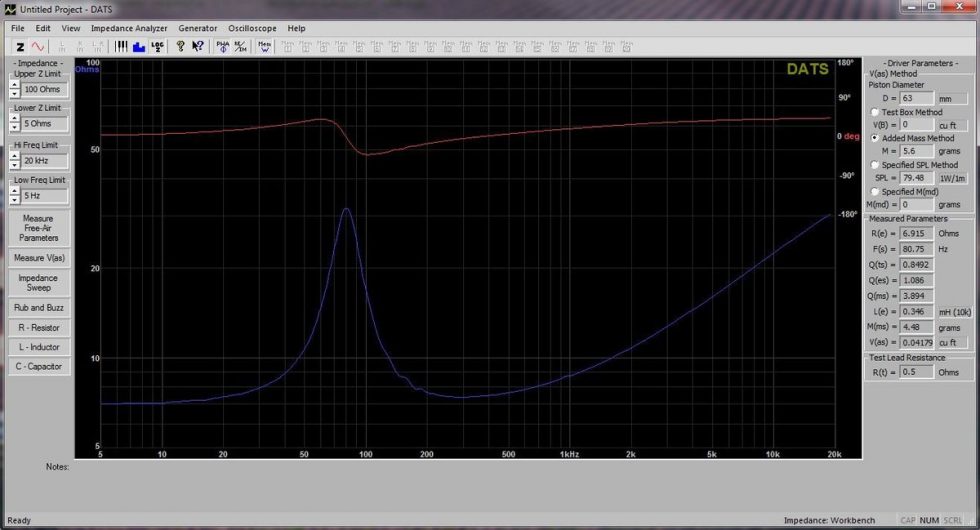The image size is (980, 530).
Task: Click the red sine wave generator icon
Action: click(38, 46)
